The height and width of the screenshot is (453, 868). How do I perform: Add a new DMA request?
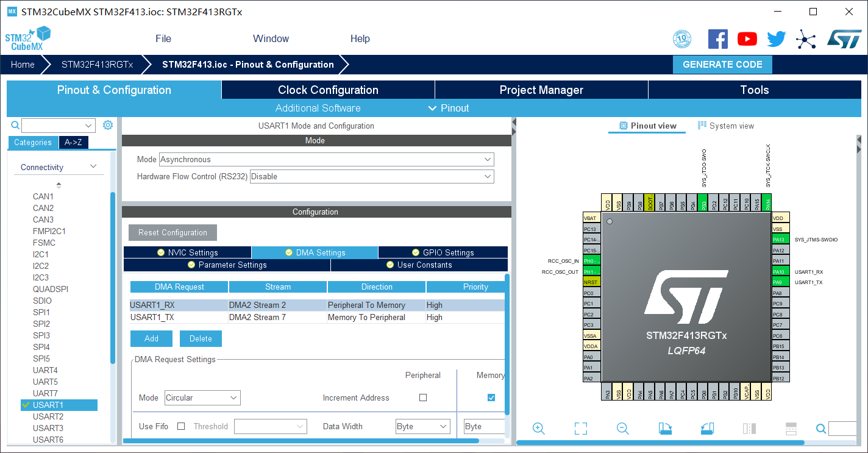pyautogui.click(x=151, y=338)
